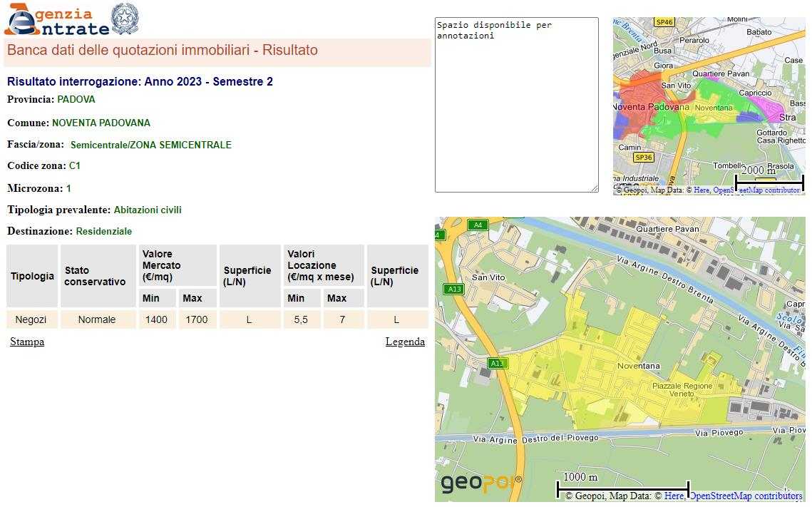Open the Stampa print link

[x=27, y=342]
